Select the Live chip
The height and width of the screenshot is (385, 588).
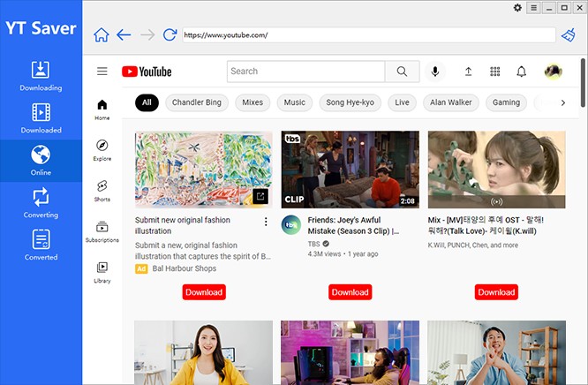pos(402,102)
